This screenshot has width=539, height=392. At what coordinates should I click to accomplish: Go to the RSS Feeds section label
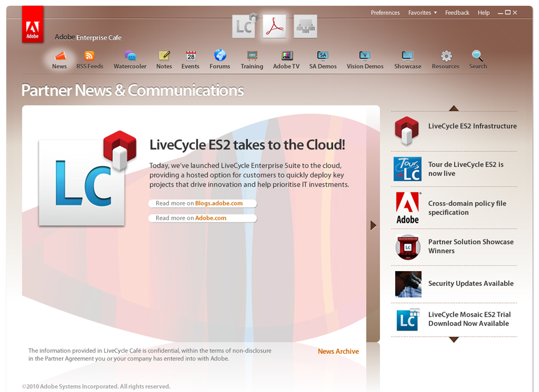(x=90, y=66)
